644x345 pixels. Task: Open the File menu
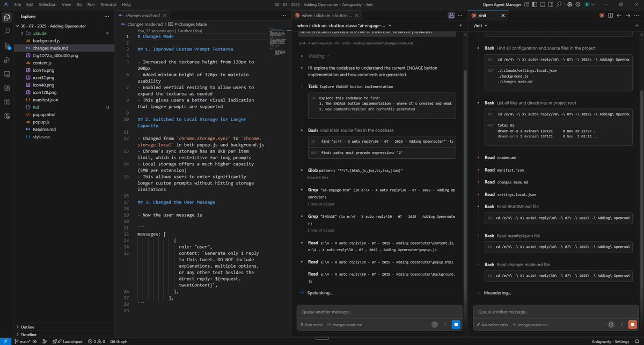tap(18, 4)
